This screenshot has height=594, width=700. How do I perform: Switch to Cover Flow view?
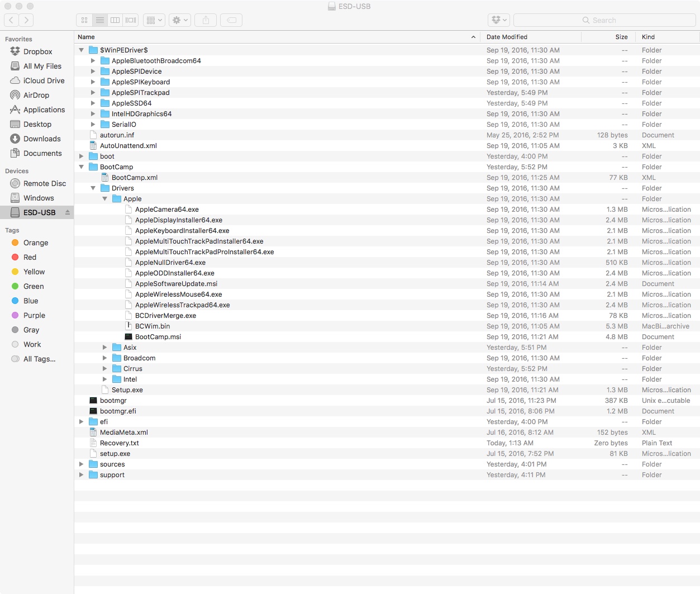coord(131,20)
